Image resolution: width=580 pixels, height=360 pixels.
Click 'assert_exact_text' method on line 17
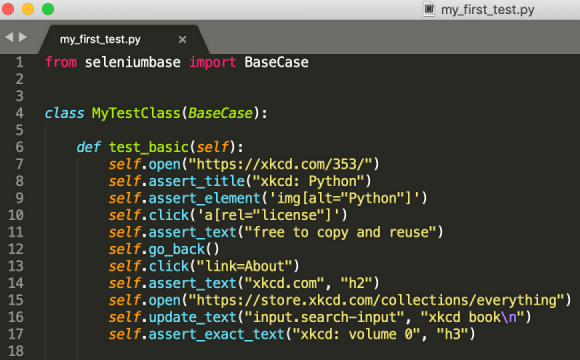(217, 334)
